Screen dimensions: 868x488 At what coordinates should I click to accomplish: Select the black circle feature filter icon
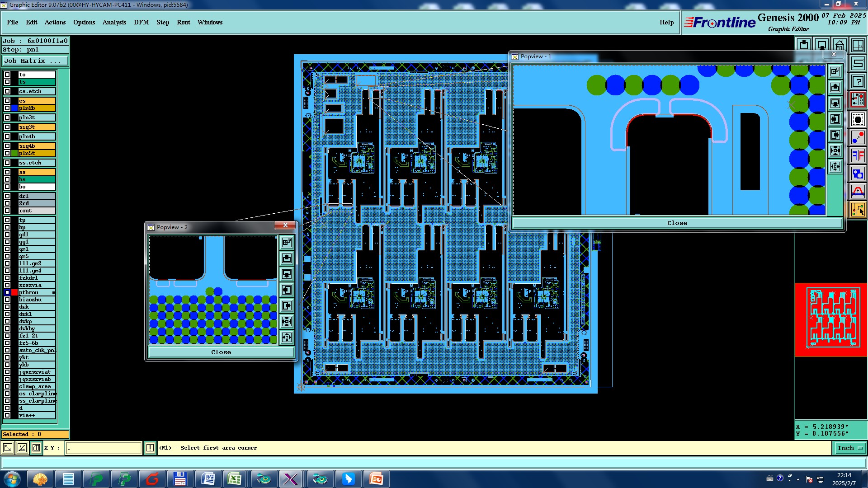pyautogui.click(x=858, y=119)
